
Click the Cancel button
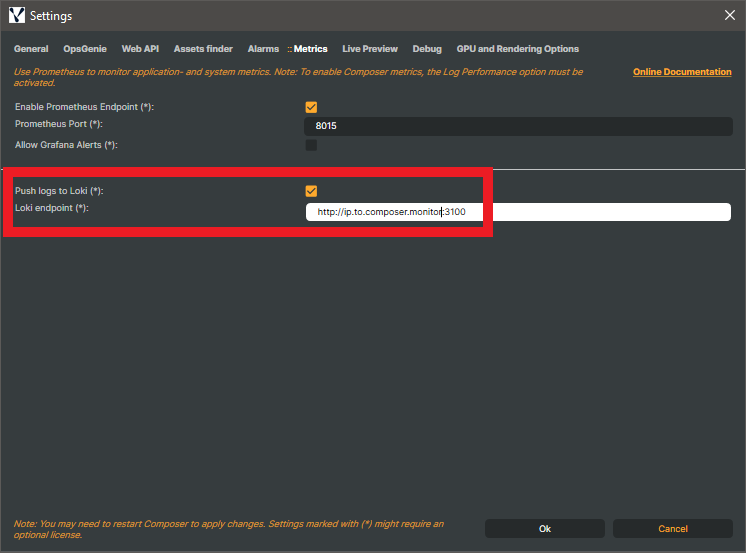pyautogui.click(x=673, y=529)
